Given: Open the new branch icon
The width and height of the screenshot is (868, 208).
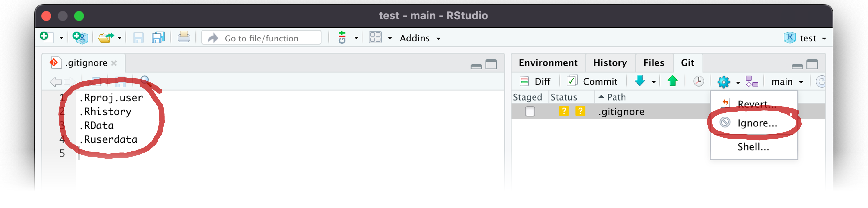Looking at the screenshot, I should [x=751, y=82].
